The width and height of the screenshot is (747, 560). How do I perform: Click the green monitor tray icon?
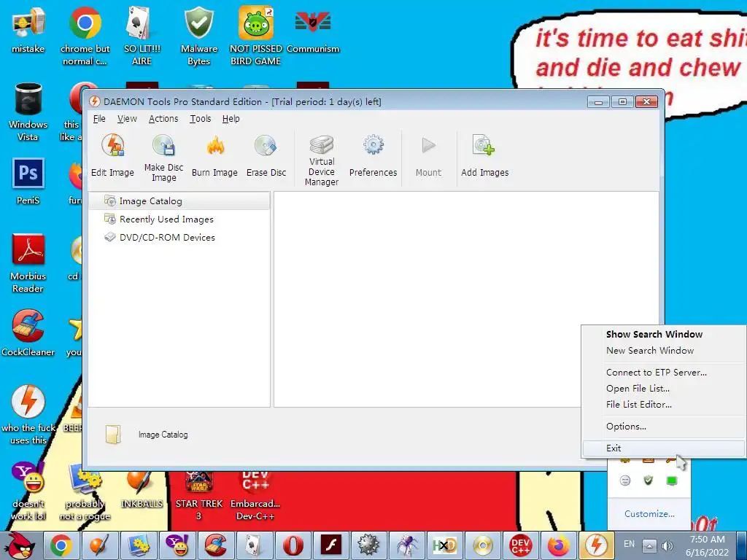pyautogui.click(x=672, y=481)
